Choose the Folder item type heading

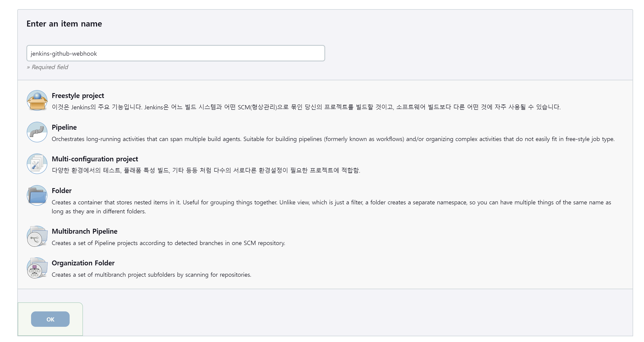tap(61, 191)
